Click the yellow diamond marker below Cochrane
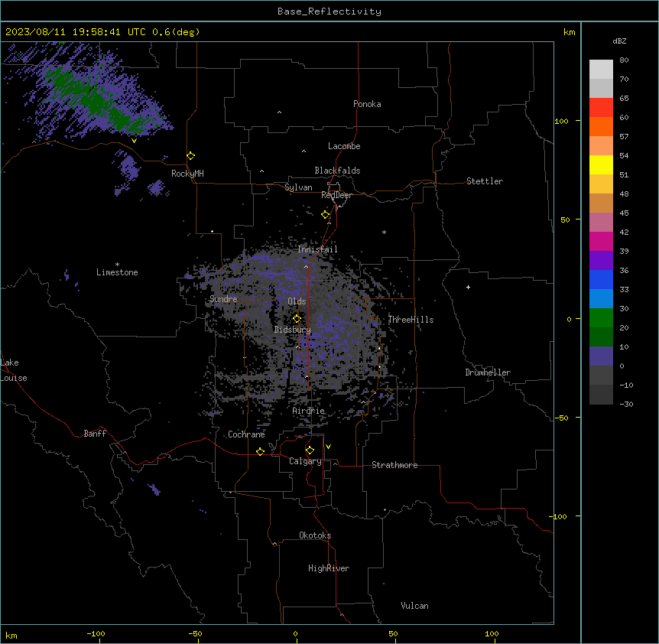 click(x=260, y=451)
